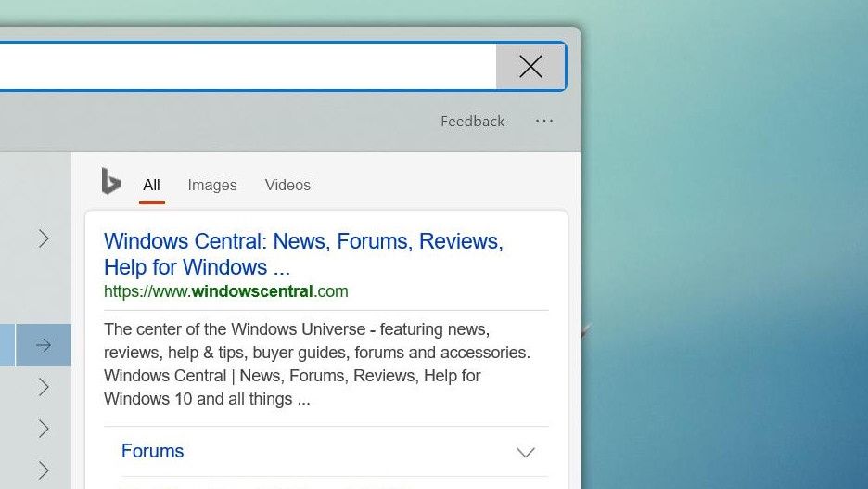Select the All results tab
This screenshot has width=868, height=489.
coord(152,185)
